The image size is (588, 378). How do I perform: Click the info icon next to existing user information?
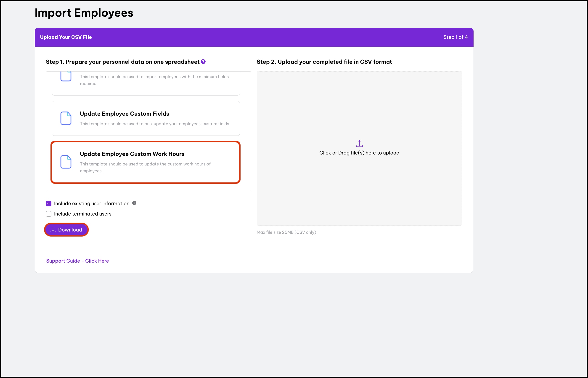point(134,203)
